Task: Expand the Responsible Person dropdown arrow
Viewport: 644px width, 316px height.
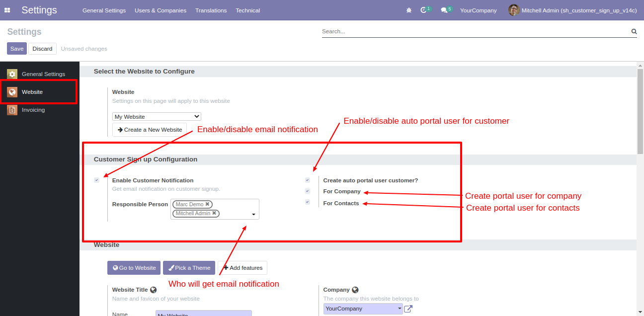Action: click(254, 214)
